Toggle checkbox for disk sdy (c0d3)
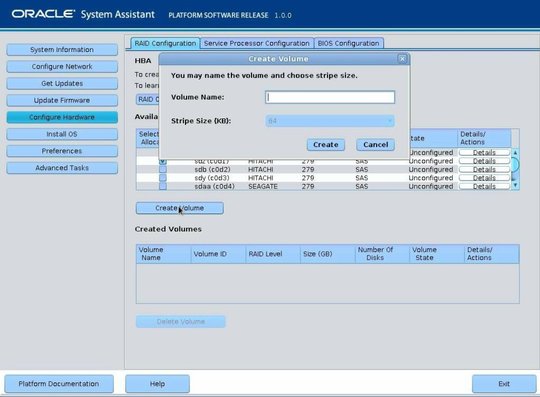Viewport: 540px width, 397px height. click(x=163, y=178)
